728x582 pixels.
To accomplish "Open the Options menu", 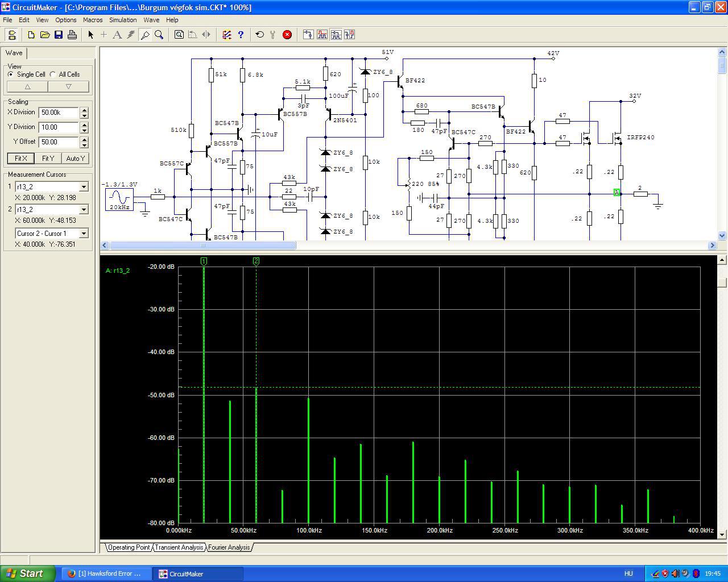I will [x=66, y=20].
